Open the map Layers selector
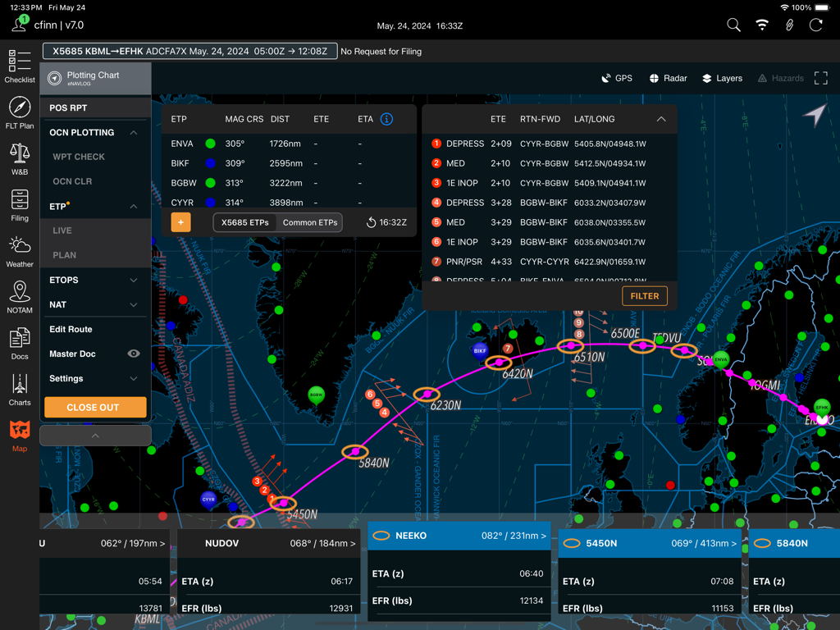840x630 pixels. tap(722, 78)
